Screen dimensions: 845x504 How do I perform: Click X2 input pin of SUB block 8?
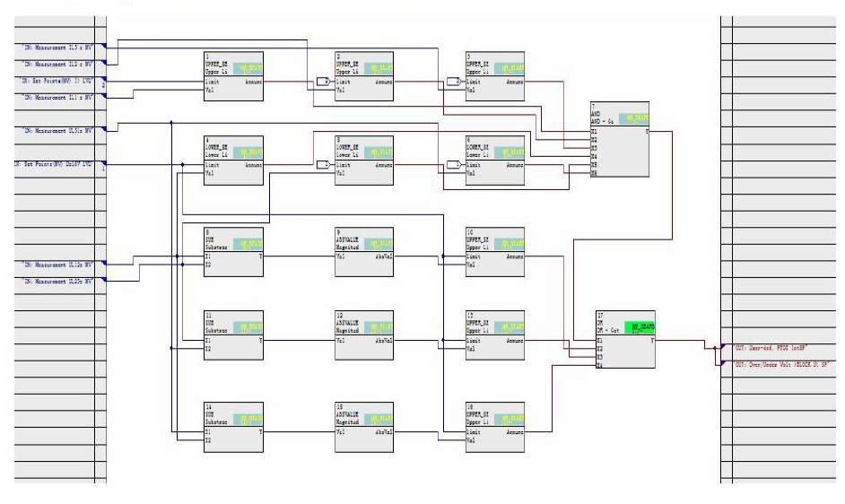(x=208, y=265)
